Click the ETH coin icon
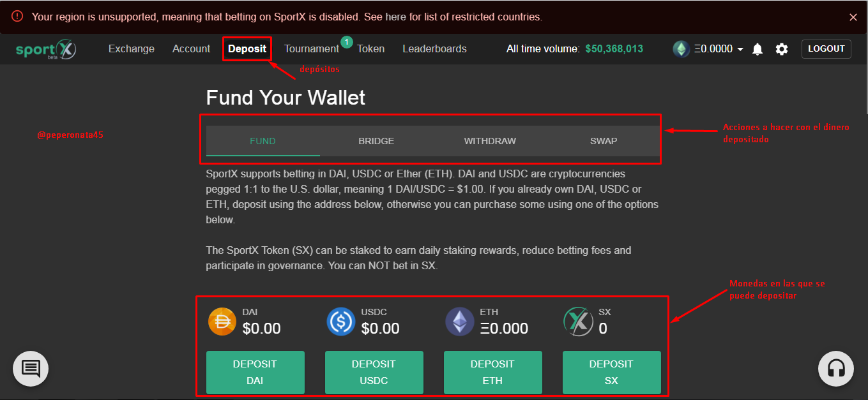 tap(460, 322)
